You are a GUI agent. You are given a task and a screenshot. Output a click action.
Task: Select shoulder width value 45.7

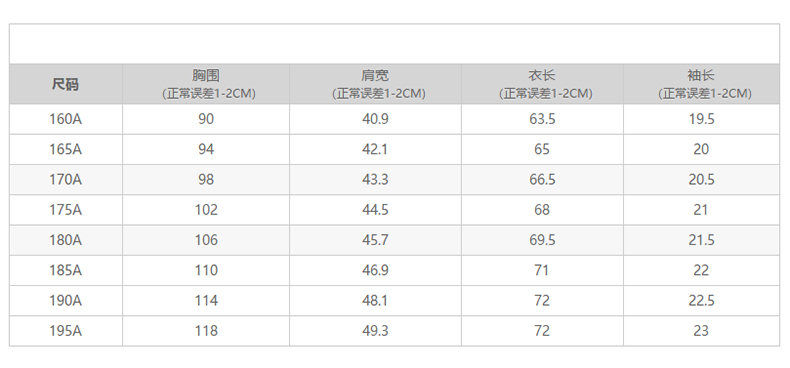click(375, 240)
